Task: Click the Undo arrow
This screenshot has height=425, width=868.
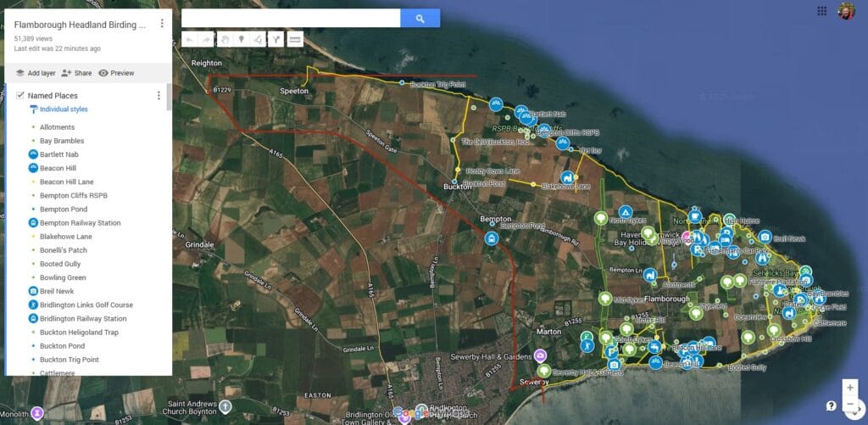Action: (189, 39)
